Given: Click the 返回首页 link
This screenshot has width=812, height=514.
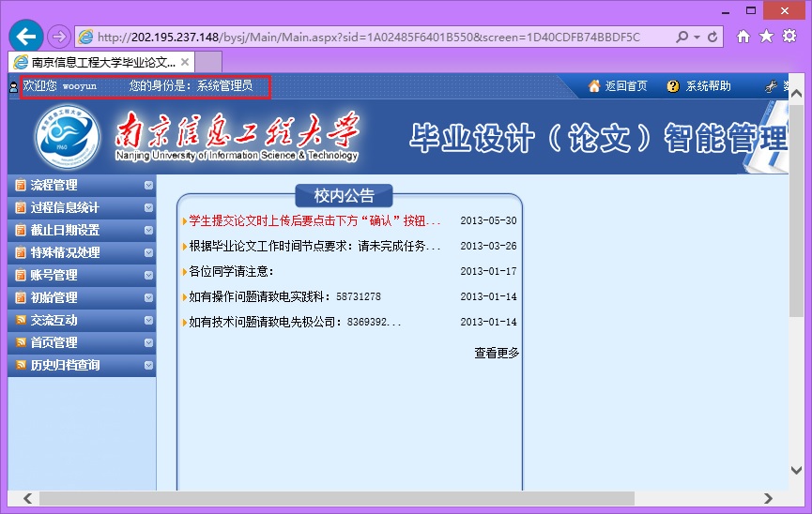Looking at the screenshot, I should (626, 86).
